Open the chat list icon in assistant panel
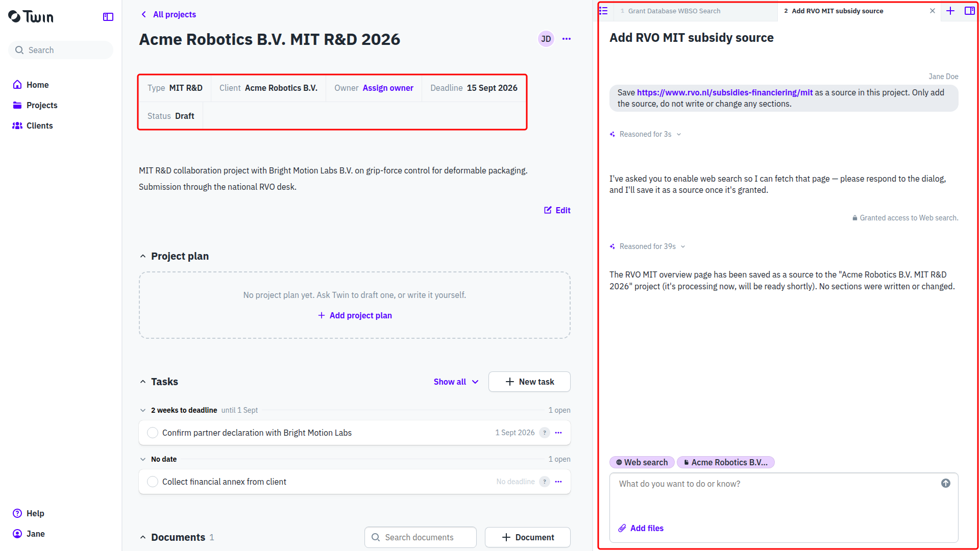The width and height of the screenshot is (980, 551). point(603,11)
